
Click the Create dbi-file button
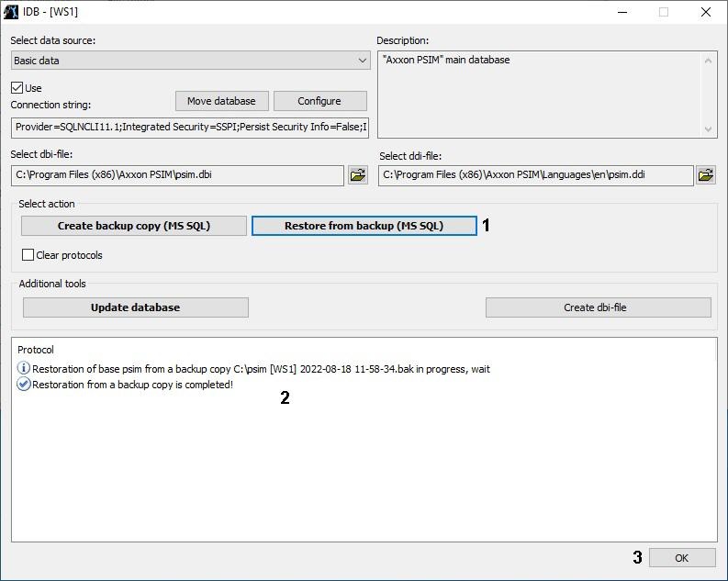tap(599, 307)
